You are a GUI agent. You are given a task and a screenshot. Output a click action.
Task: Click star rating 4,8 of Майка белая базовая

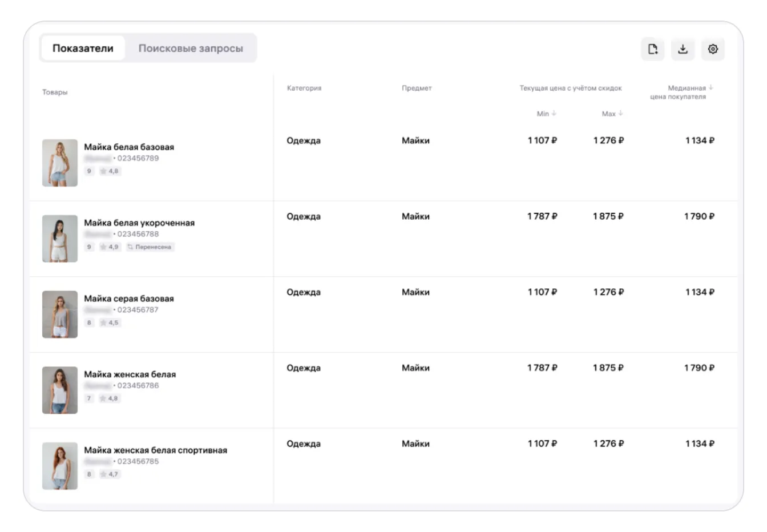click(110, 171)
